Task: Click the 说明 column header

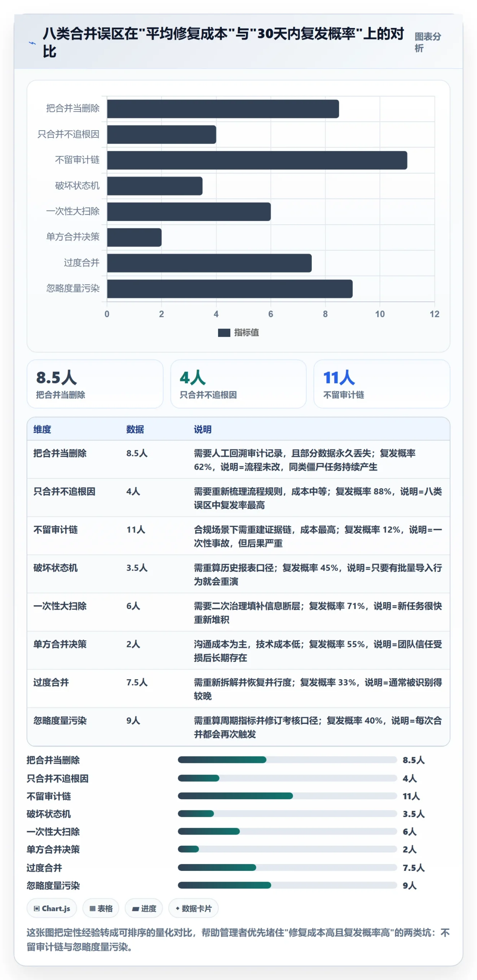Action: (203, 429)
